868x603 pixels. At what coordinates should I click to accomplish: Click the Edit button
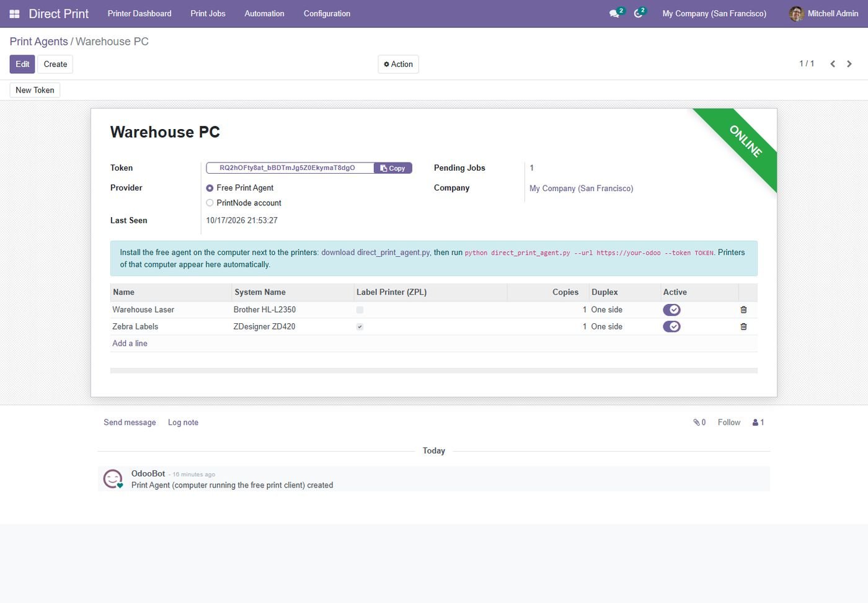[22, 65]
